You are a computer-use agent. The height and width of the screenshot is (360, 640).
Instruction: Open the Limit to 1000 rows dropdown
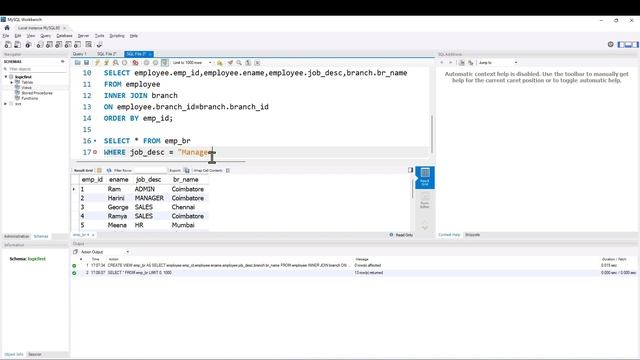click(192, 62)
